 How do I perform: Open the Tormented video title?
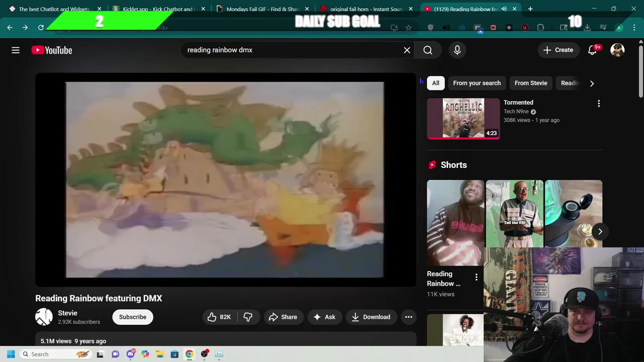pyautogui.click(x=518, y=102)
